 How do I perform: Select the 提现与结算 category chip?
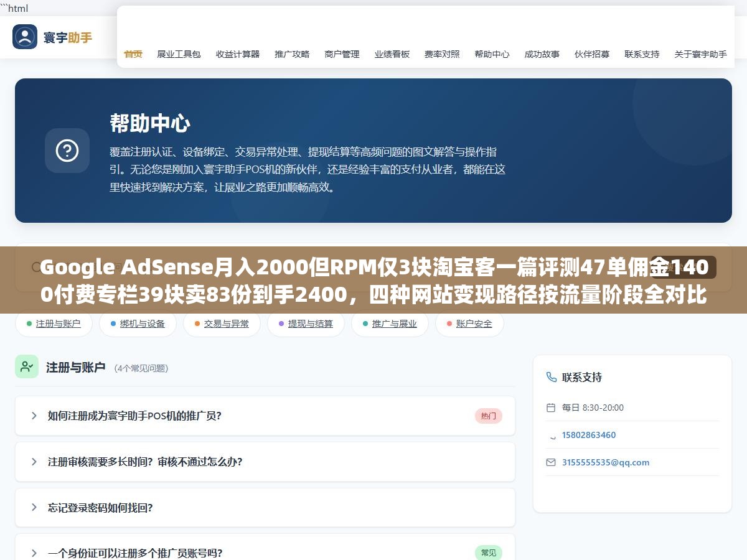pos(306,324)
